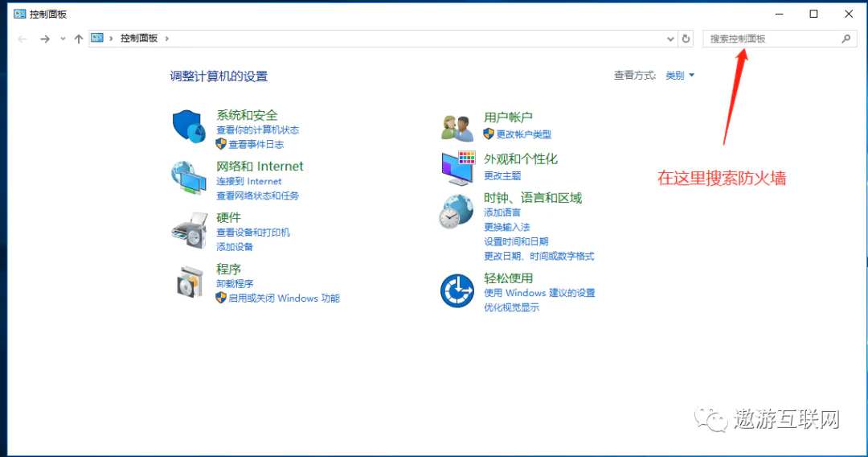Click 优化视觉显示 link
This screenshot has height=457, width=868.
coord(511,307)
